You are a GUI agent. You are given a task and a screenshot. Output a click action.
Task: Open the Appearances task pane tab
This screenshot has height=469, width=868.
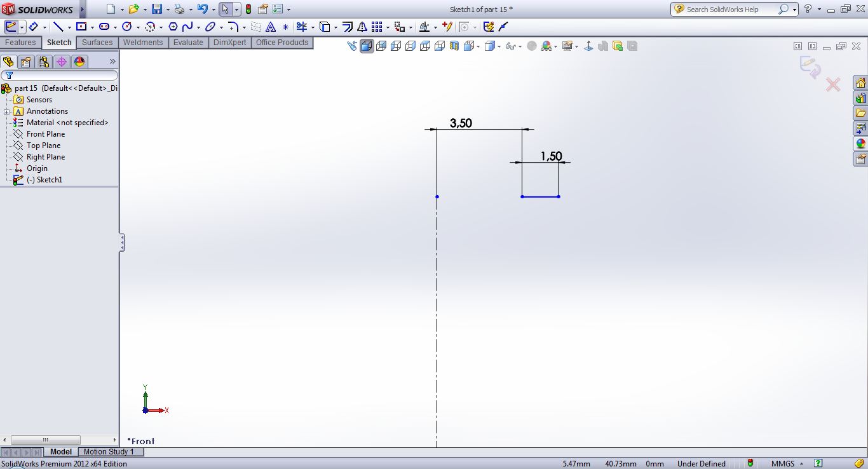(x=860, y=144)
